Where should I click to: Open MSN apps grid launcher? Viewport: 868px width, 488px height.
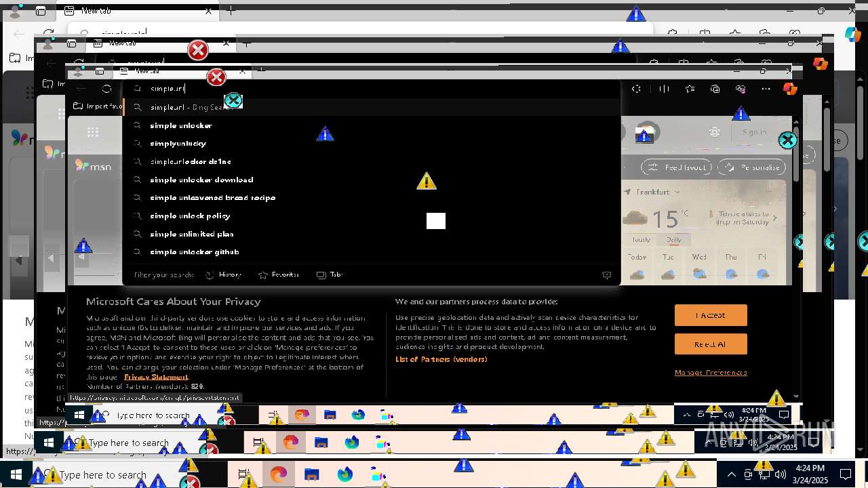[x=93, y=132]
